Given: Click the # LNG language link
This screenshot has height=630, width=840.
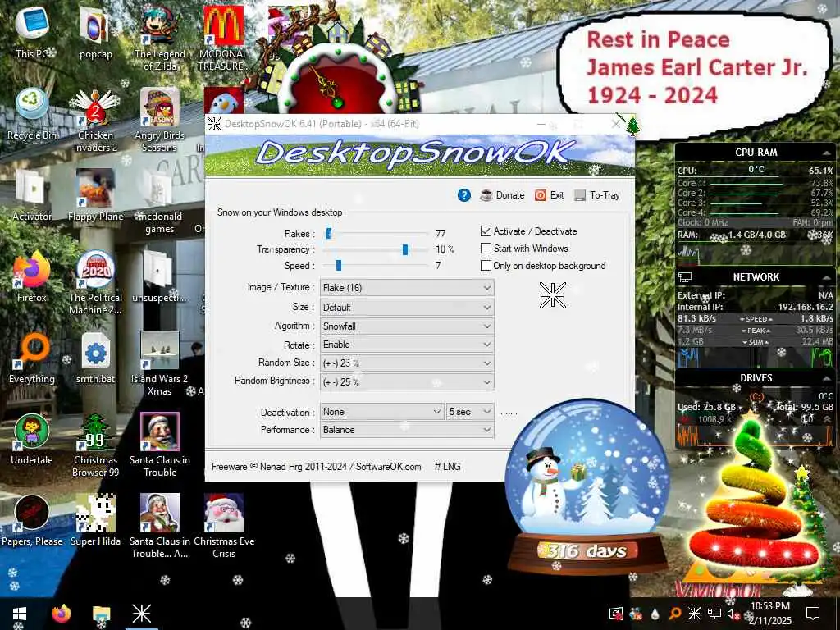Looking at the screenshot, I should (x=447, y=467).
